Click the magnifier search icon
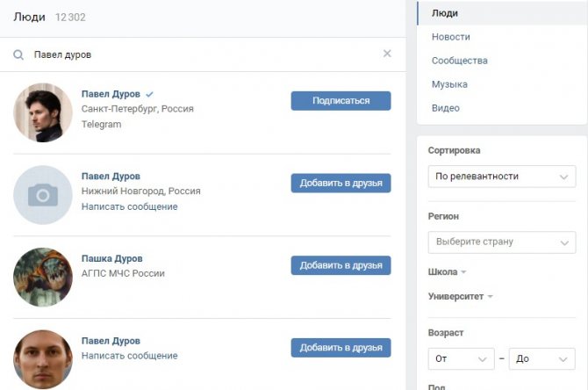This screenshot has width=588, height=390. pyautogui.click(x=18, y=54)
